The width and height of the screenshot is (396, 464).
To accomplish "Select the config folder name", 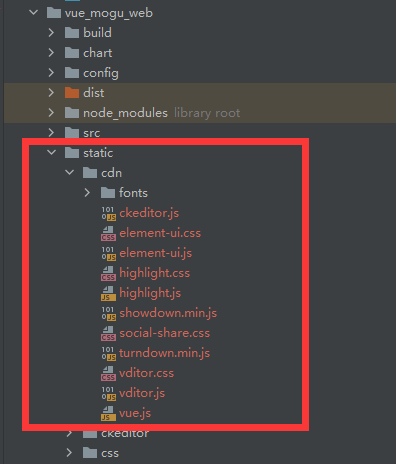I will click(101, 73).
